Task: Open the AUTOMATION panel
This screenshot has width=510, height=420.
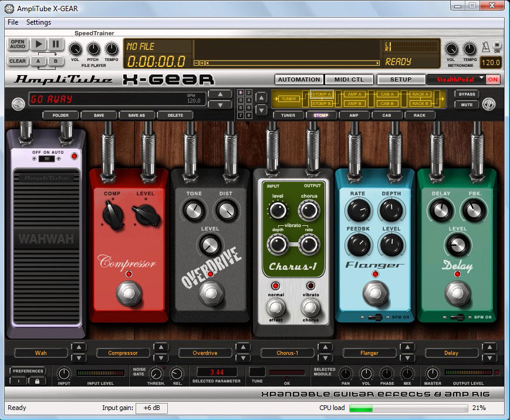Action: [x=299, y=80]
